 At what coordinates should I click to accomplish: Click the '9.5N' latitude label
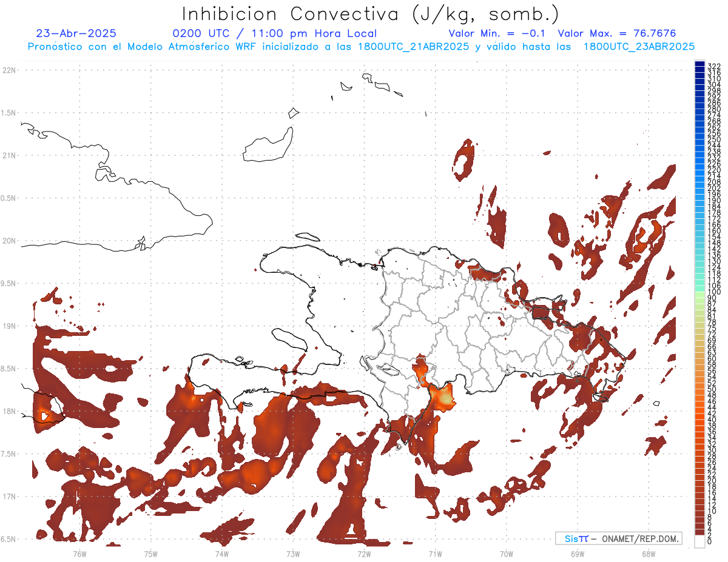click(x=9, y=283)
